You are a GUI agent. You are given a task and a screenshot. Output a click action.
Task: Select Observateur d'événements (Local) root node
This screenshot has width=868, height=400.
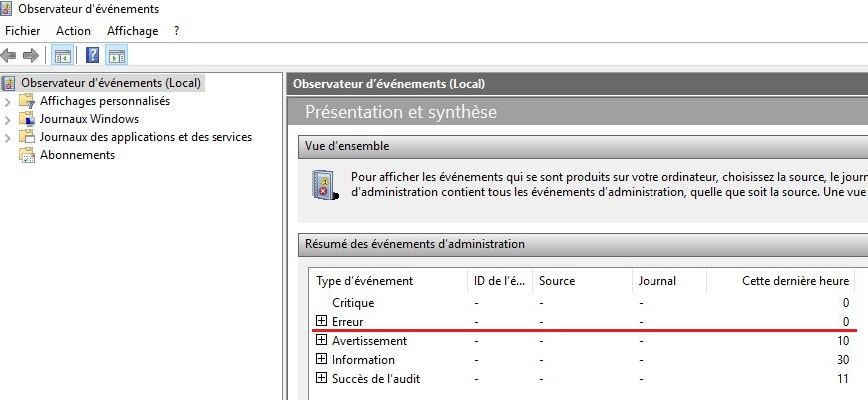coord(111,83)
